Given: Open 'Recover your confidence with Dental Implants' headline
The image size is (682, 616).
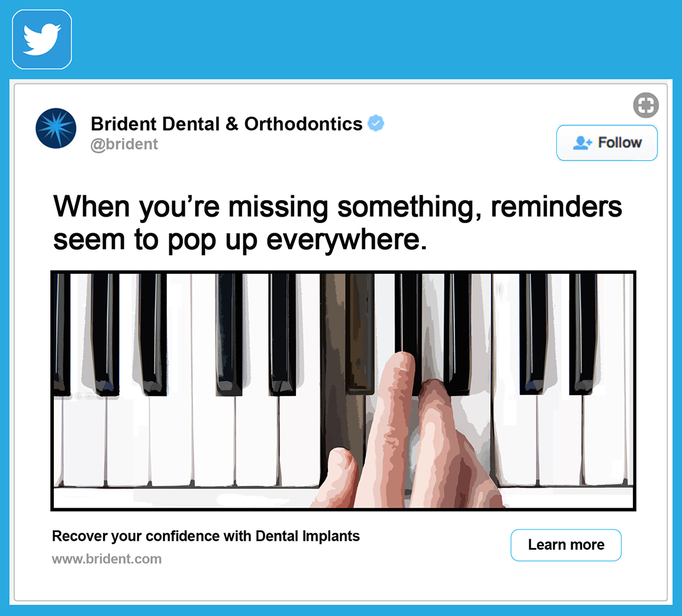Looking at the screenshot, I should click(x=206, y=537).
